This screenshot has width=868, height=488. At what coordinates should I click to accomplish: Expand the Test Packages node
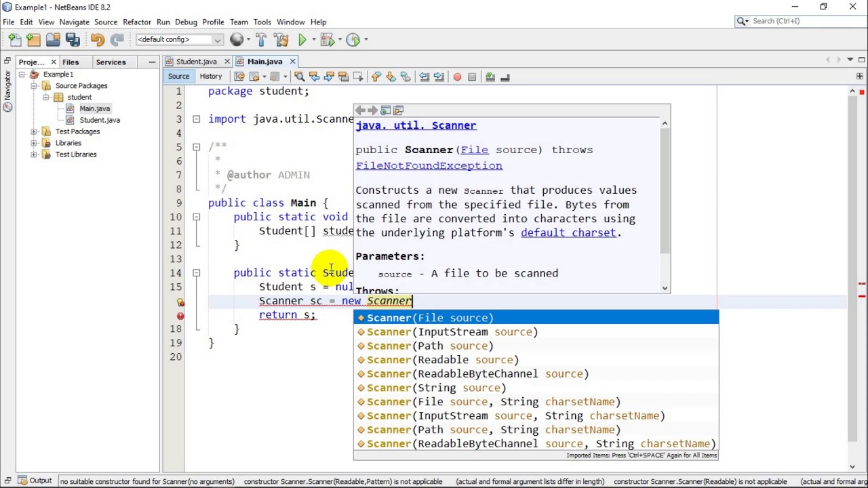pyautogui.click(x=33, y=131)
